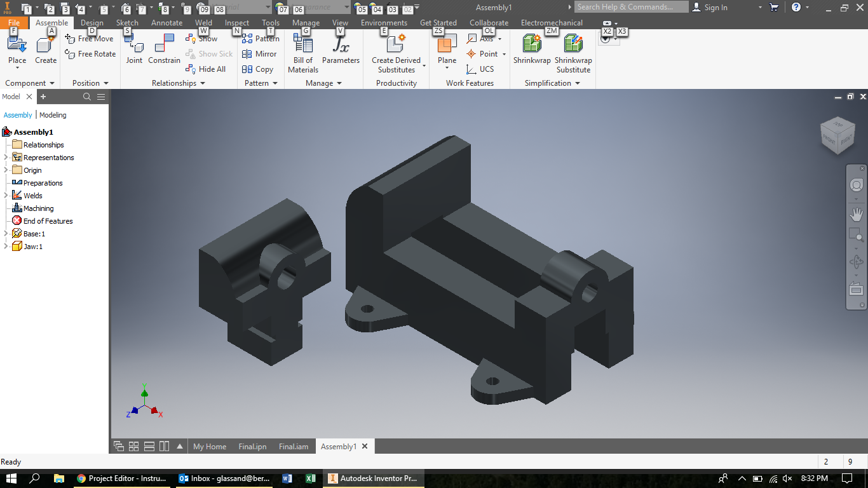Click the Copy components tool
This screenshot has width=868, height=488.
(x=257, y=69)
